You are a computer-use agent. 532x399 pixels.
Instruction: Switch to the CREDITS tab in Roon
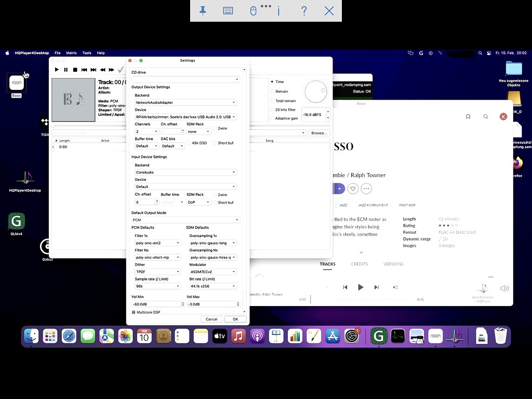click(359, 264)
